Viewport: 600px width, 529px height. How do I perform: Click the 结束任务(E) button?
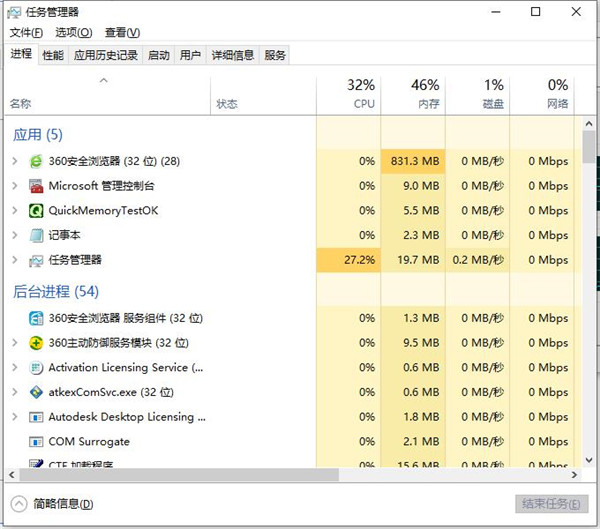tap(551, 504)
